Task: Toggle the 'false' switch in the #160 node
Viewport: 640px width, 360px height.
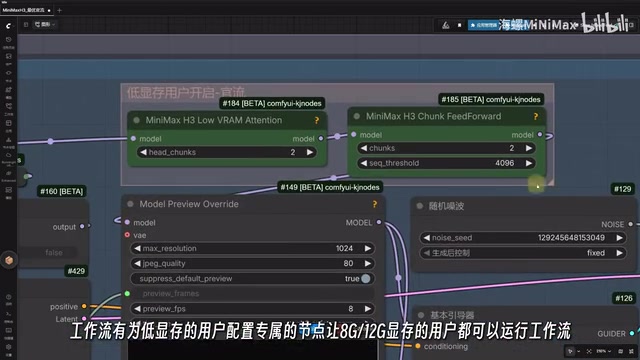Action: coord(54,253)
